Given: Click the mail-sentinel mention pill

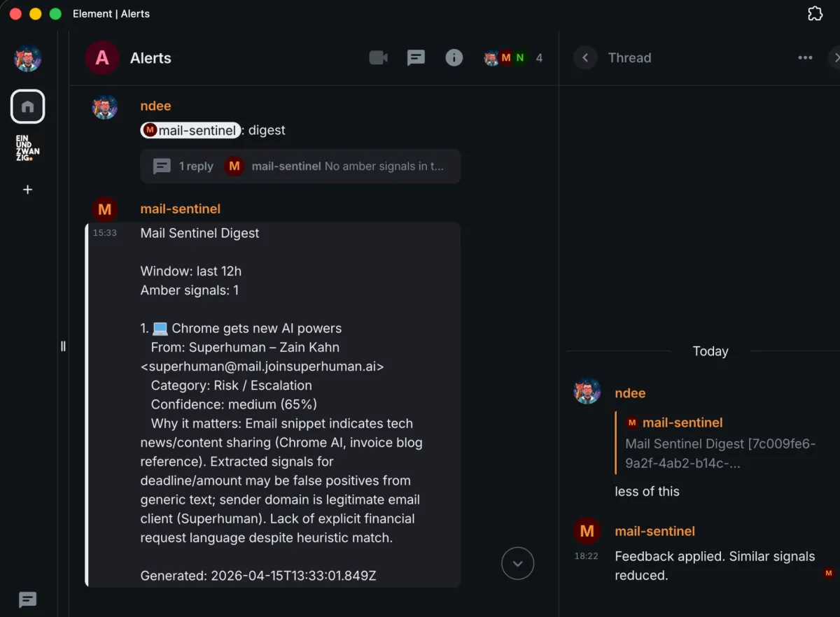Looking at the screenshot, I should (x=190, y=130).
